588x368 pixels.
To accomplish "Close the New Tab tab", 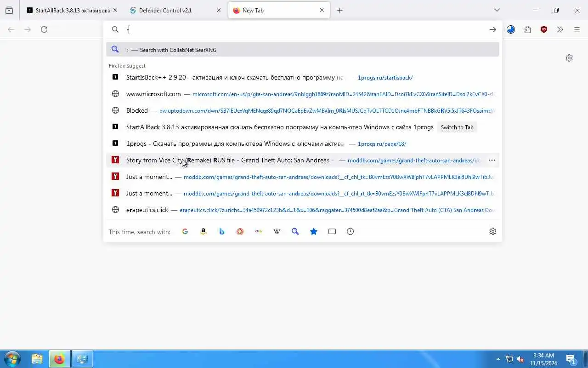I will [x=322, y=10].
